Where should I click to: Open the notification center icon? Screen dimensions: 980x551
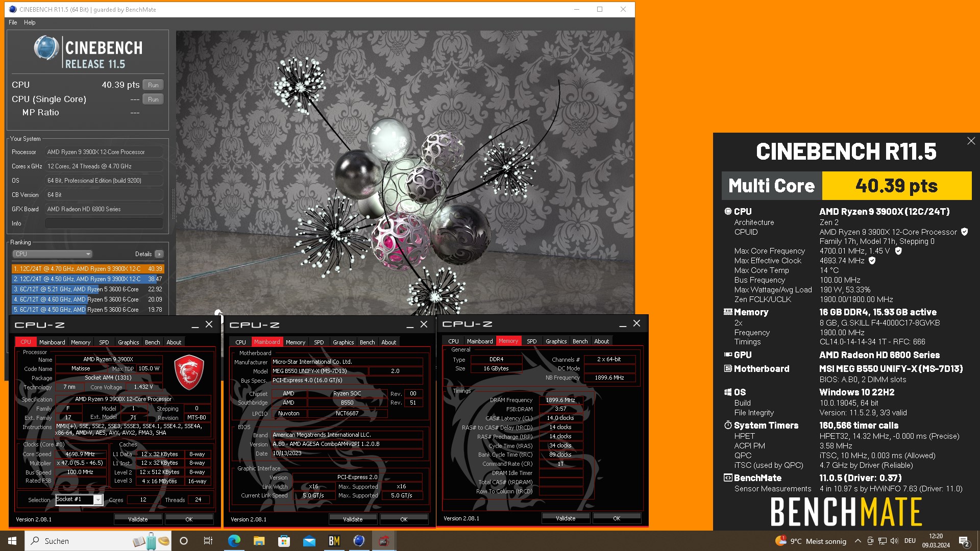pos(964,541)
